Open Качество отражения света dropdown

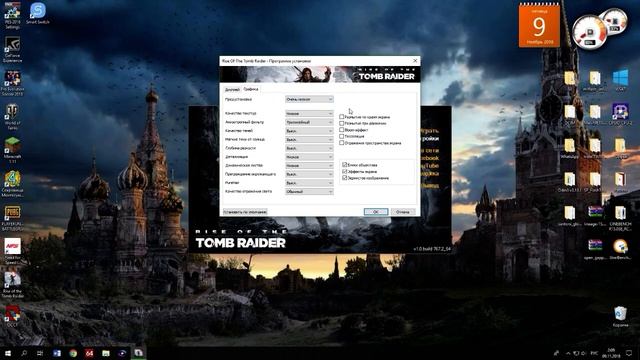[x=309, y=191]
